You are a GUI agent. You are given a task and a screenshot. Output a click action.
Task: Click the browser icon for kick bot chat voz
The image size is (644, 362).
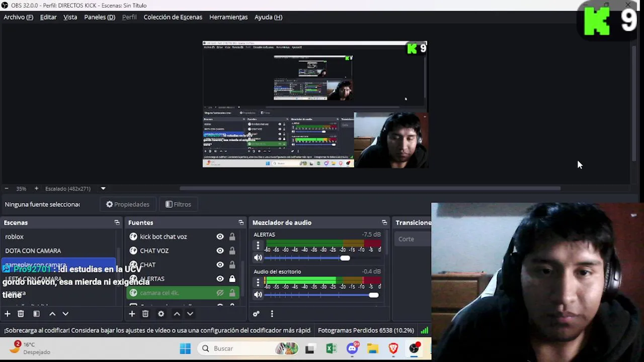[x=133, y=236]
